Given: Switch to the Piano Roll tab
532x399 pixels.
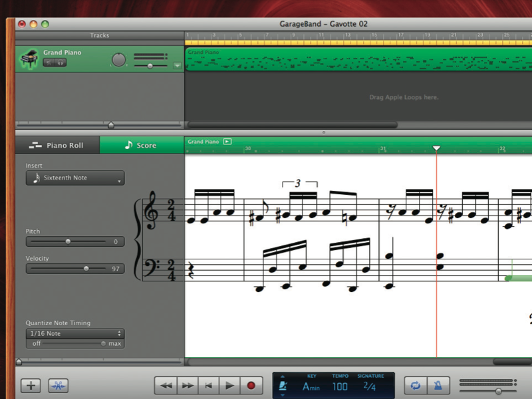Looking at the screenshot, I should pyautogui.click(x=57, y=145).
